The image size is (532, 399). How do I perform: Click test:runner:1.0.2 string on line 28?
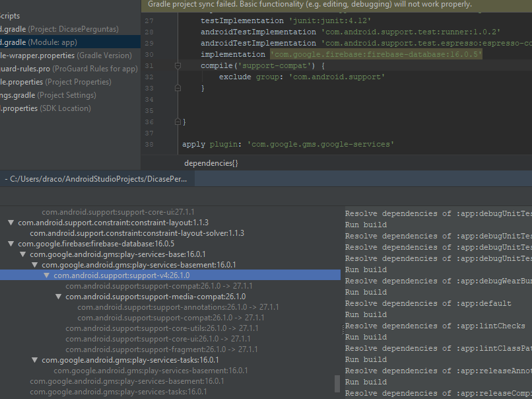click(411, 32)
